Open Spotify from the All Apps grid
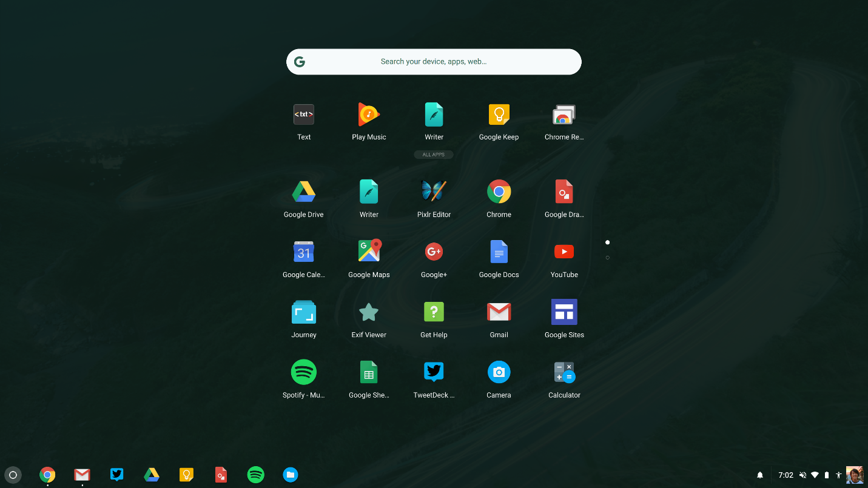The height and width of the screenshot is (488, 868). pos(304,372)
